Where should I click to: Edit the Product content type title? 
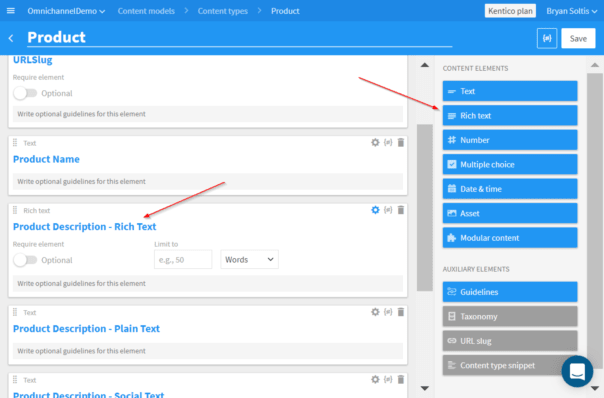(239, 37)
